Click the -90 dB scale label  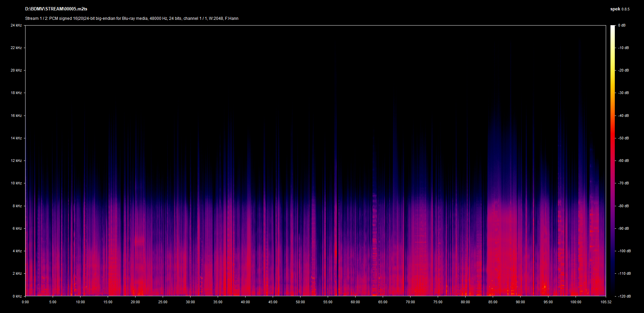point(624,228)
